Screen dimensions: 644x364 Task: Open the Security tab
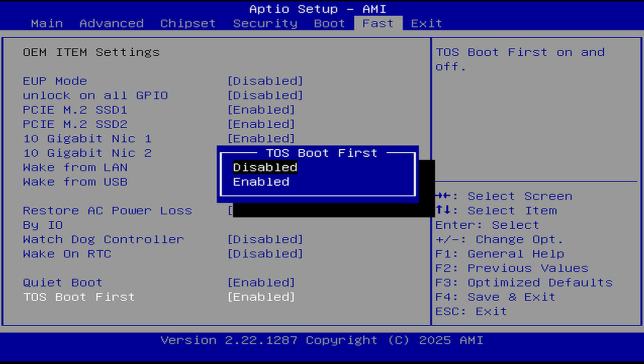265,24
